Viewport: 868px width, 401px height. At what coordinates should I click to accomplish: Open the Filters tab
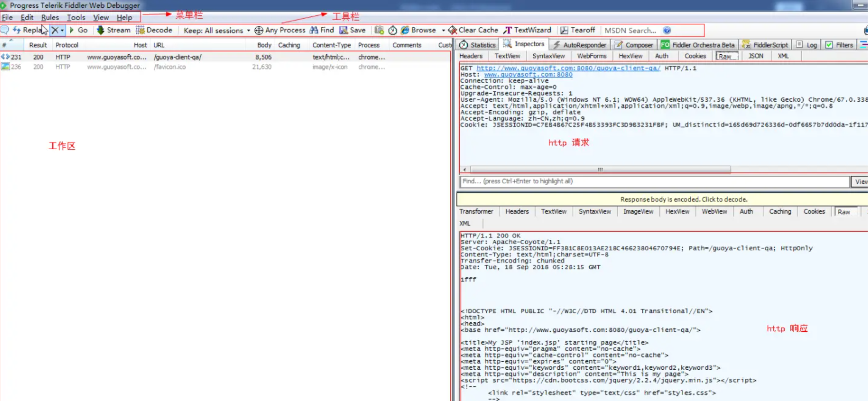click(839, 45)
